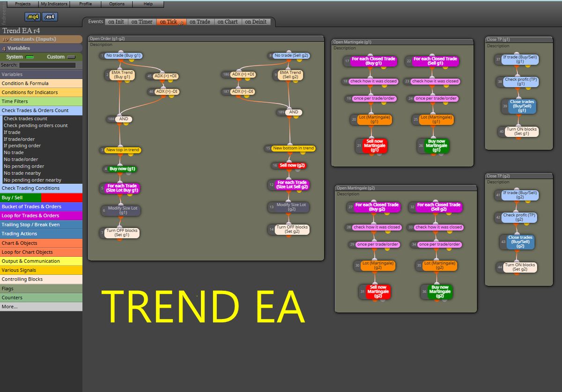Click the 'Buy now (g1)' green block
This screenshot has width=562, height=392.
click(x=123, y=169)
